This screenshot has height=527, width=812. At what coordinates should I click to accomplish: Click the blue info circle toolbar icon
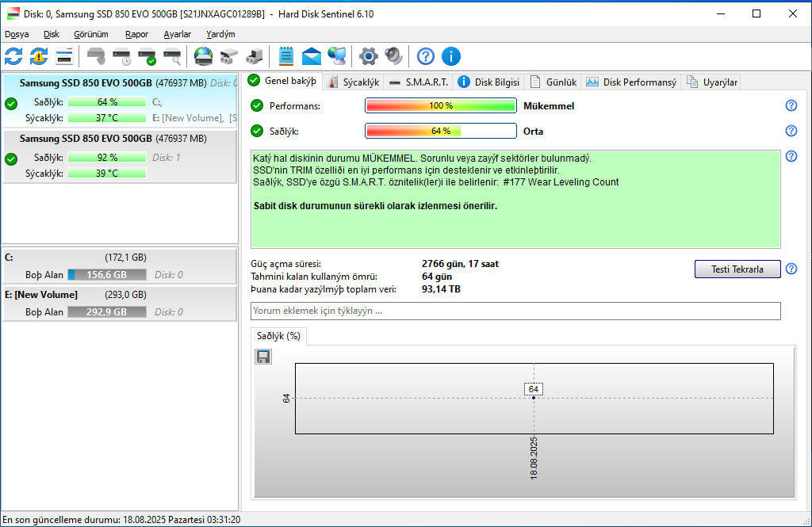click(451, 56)
